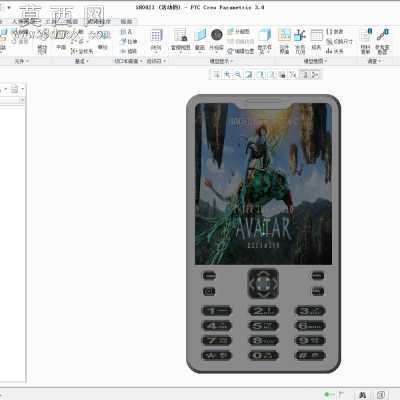Open the model tree show-options dropdown arrow

tap(22, 89)
